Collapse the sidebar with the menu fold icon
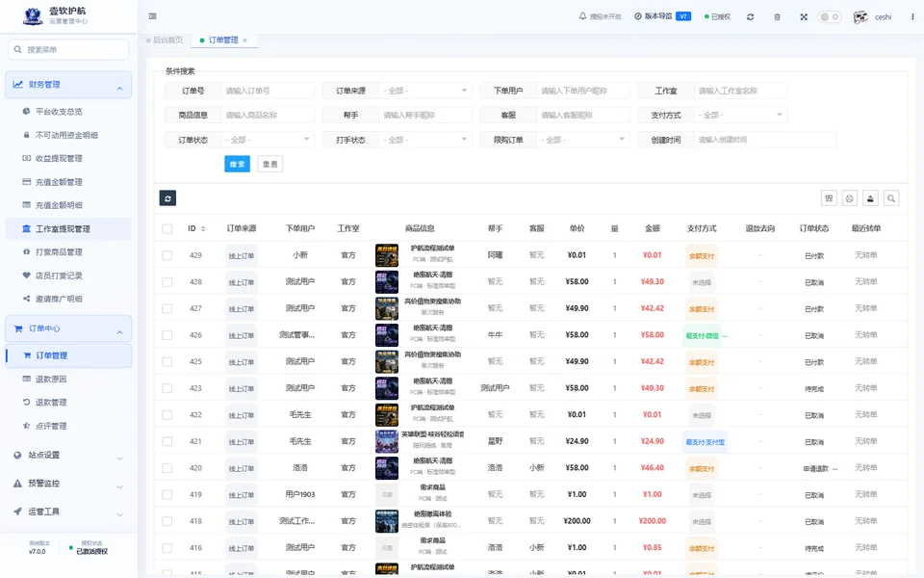The image size is (924, 578). click(x=153, y=16)
